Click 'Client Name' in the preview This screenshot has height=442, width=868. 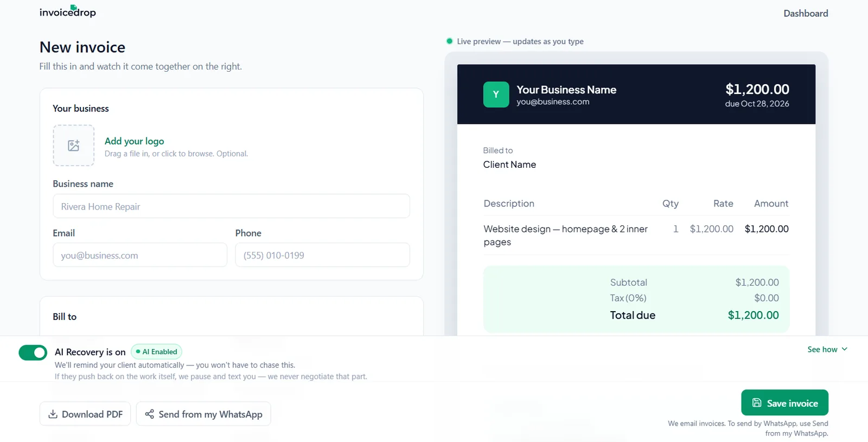pyautogui.click(x=509, y=165)
